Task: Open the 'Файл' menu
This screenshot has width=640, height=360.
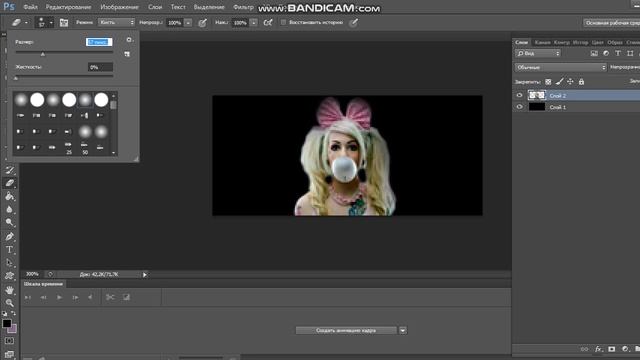Action: (31, 7)
